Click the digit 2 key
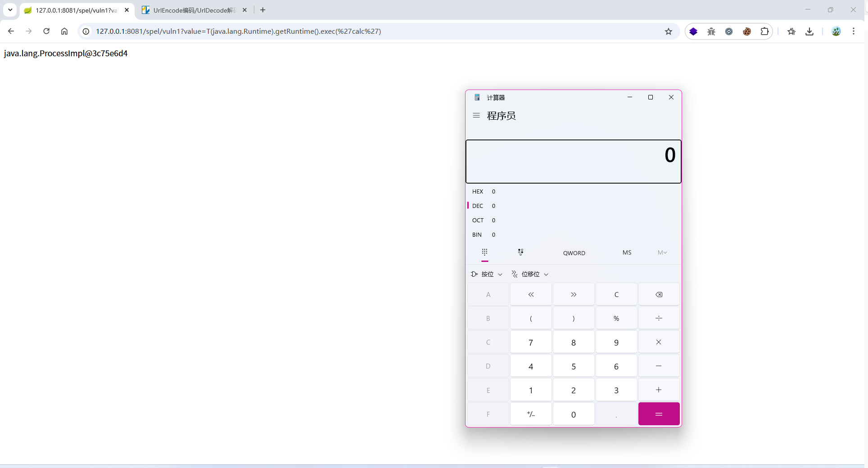 (574, 390)
